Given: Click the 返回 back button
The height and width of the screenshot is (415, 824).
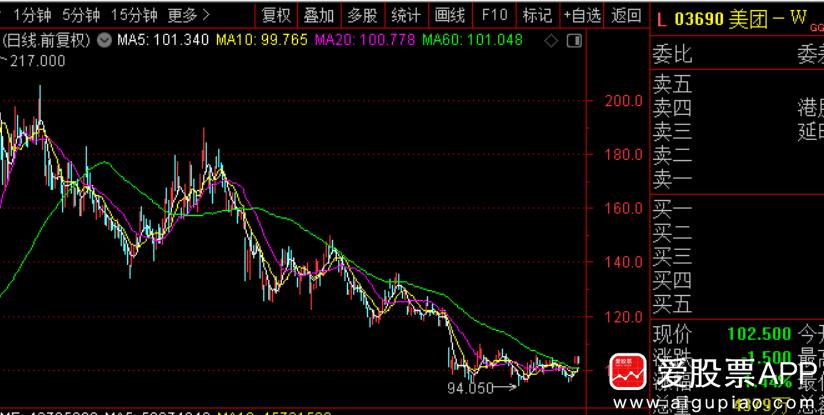Looking at the screenshot, I should click(626, 16).
